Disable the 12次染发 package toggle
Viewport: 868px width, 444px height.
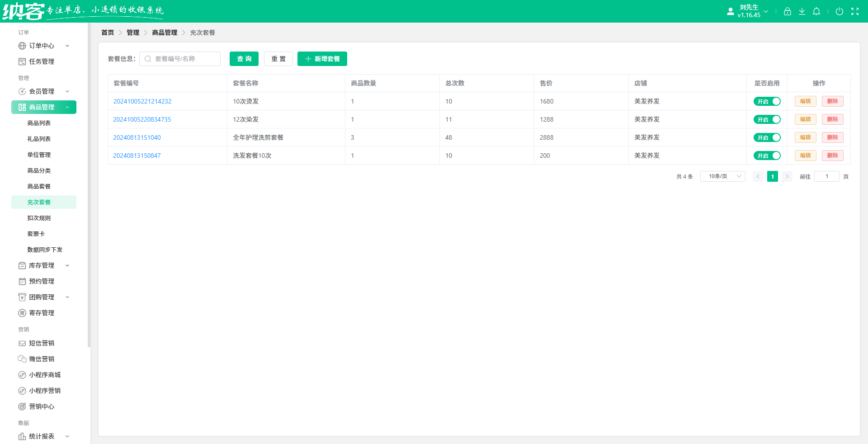coord(767,119)
